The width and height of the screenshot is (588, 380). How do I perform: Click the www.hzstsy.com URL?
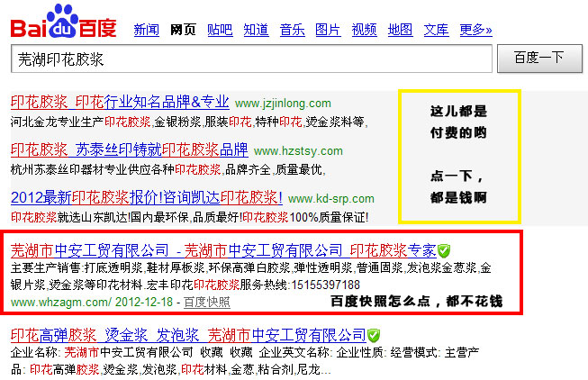coord(298,151)
